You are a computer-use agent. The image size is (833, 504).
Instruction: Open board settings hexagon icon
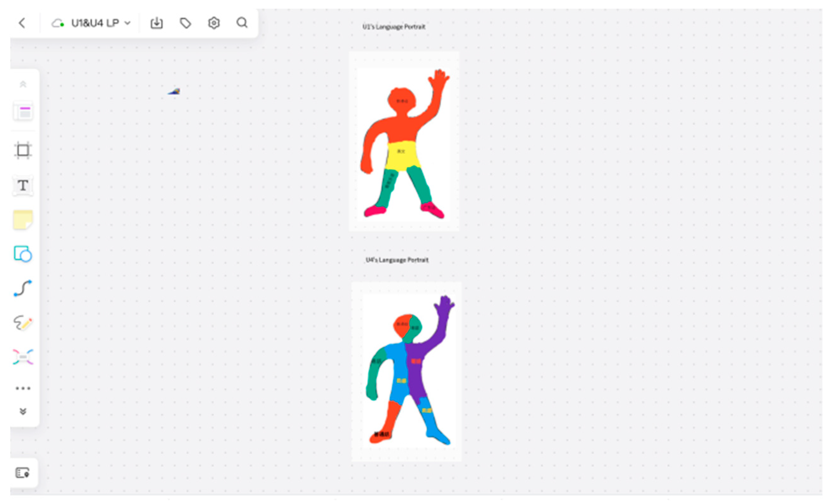click(x=214, y=23)
